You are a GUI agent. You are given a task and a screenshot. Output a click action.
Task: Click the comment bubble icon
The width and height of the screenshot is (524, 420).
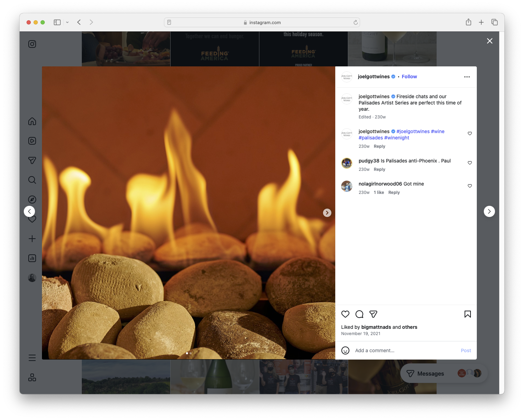pyautogui.click(x=359, y=314)
